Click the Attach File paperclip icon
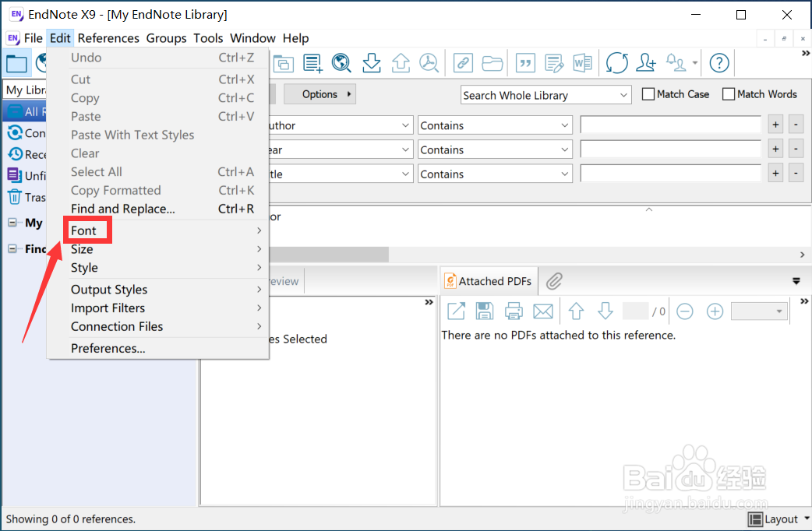Viewport: 812px width, 531px height. 553,281
